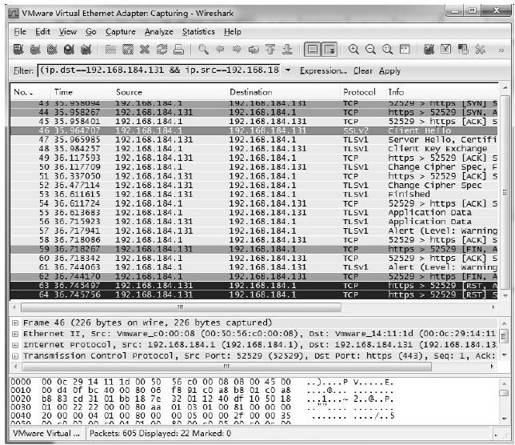515x445 pixels.
Task: Print packets toolbar icon
Action: pyautogui.click(x=179, y=50)
